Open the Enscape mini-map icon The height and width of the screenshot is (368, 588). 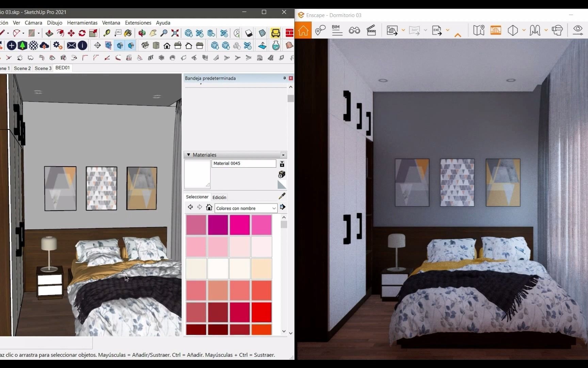point(479,30)
